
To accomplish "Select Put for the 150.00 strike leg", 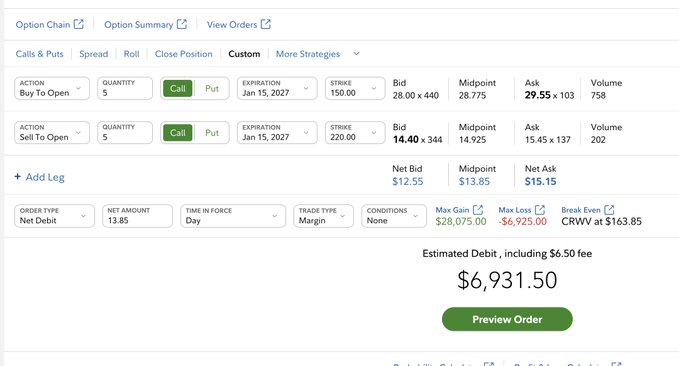I will pyautogui.click(x=212, y=88).
